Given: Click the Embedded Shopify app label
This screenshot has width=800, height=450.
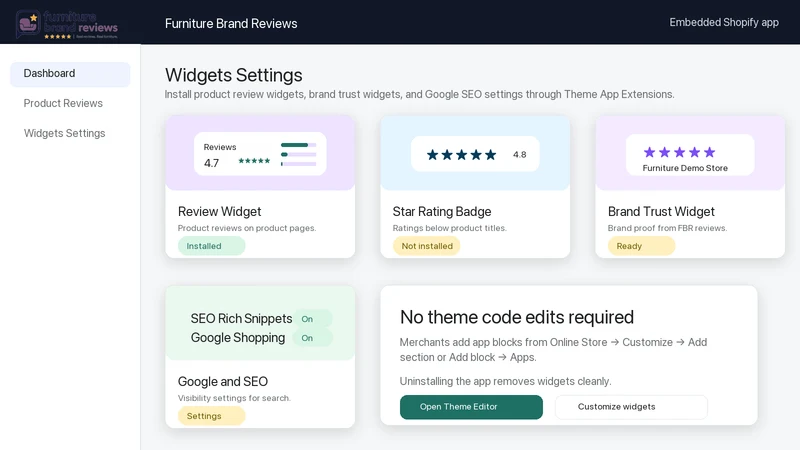Looking at the screenshot, I should pos(724,22).
